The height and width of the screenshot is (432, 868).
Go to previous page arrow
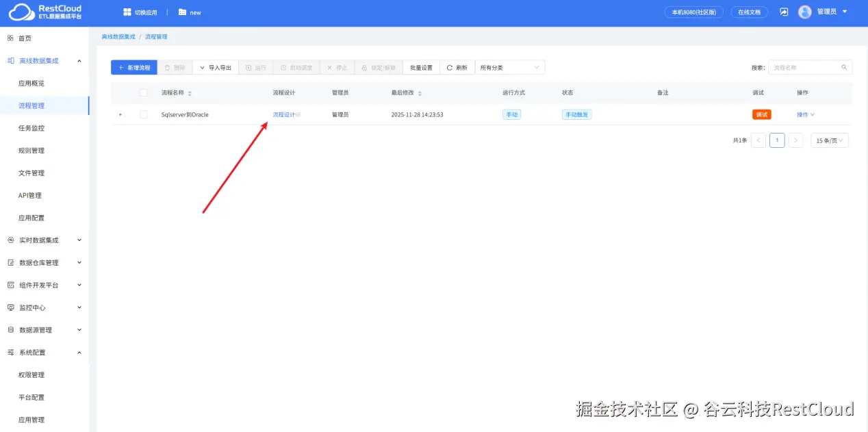click(x=758, y=140)
